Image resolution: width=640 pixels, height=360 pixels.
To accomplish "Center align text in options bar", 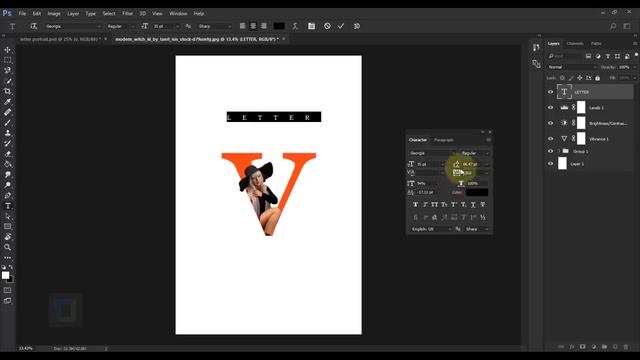I will (x=253, y=26).
